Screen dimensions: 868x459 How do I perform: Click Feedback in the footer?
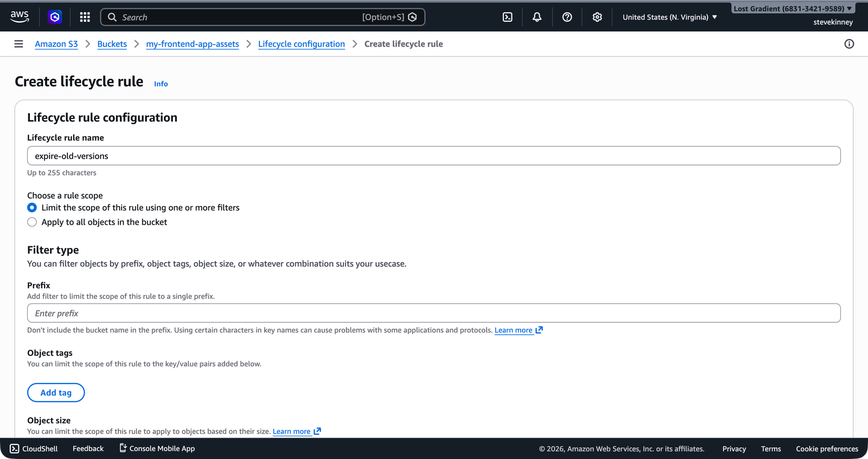[88, 449]
